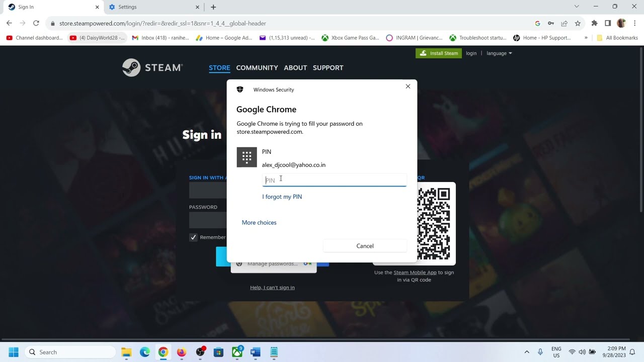Open the INGRAM Grievance bookmark

[414, 38]
